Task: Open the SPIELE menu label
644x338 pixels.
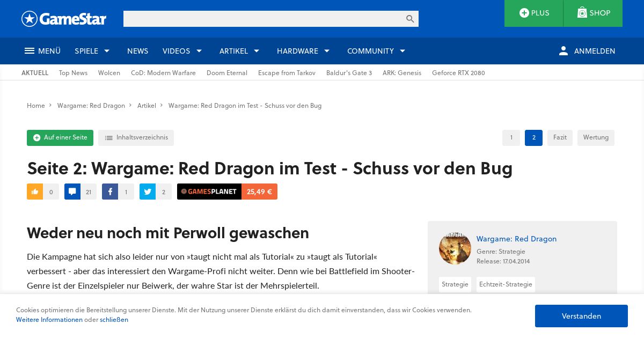Action: click(86, 51)
